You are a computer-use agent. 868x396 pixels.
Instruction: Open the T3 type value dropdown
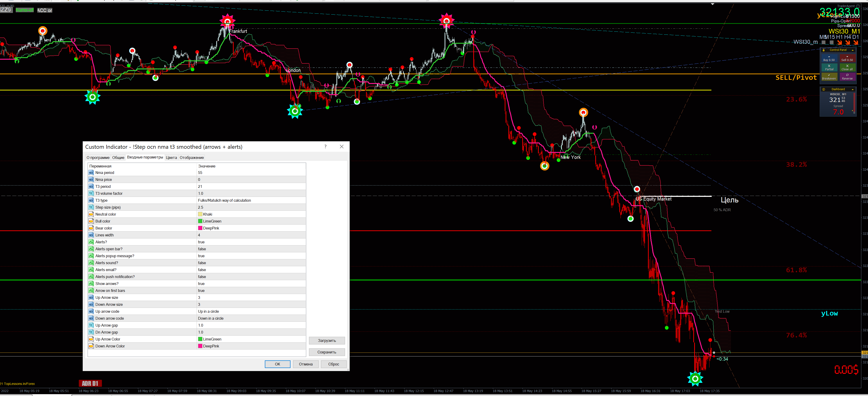point(251,200)
